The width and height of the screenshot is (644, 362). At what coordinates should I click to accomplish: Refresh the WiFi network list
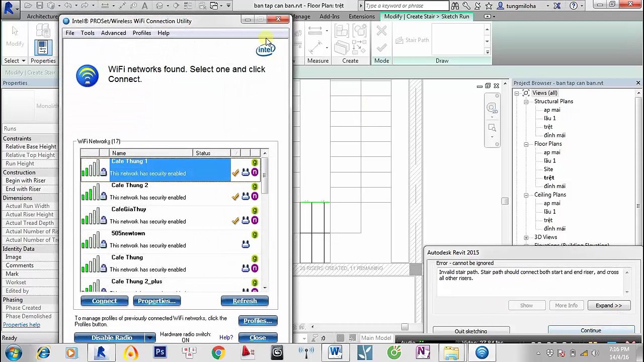[245, 301]
